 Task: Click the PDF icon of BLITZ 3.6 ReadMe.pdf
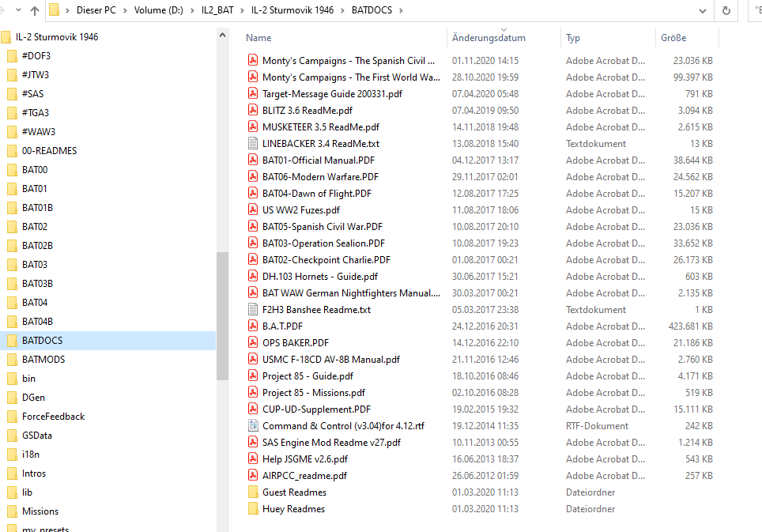point(253,111)
